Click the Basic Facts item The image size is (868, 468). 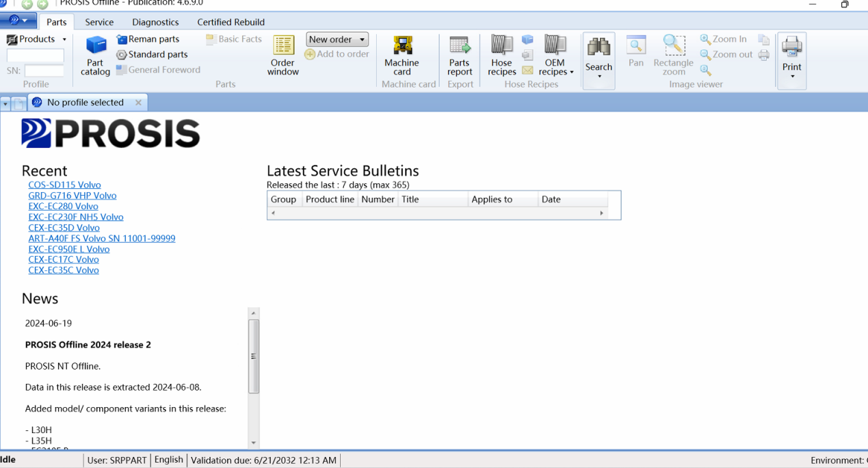coord(234,39)
